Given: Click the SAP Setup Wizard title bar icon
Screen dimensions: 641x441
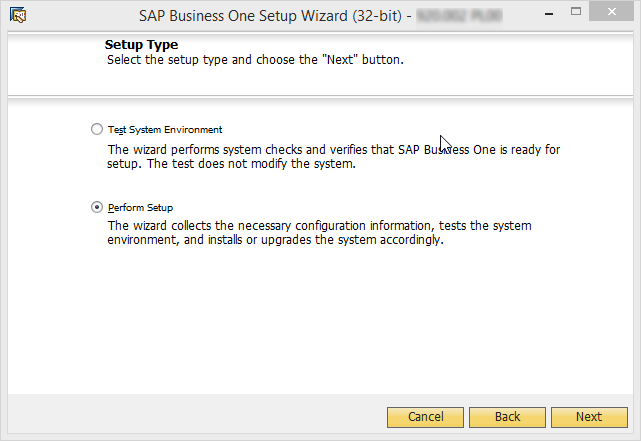Looking at the screenshot, I should click(18, 16).
